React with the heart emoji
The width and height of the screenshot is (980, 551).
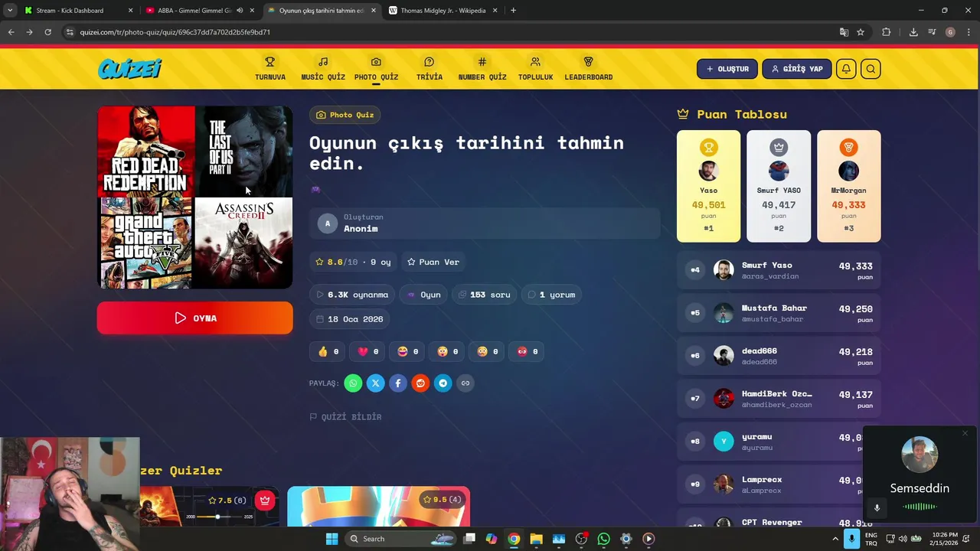(367, 351)
